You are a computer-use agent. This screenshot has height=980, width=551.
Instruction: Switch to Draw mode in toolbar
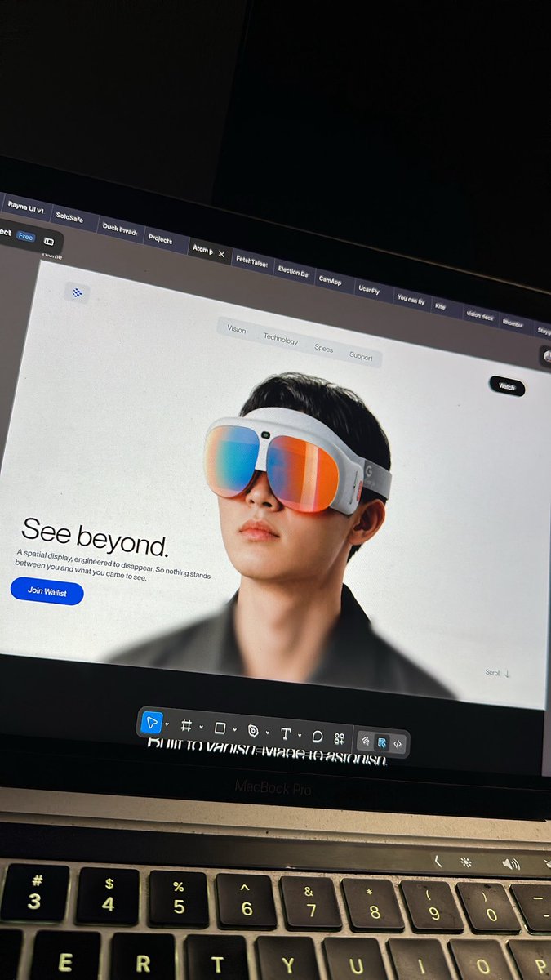tap(366, 741)
